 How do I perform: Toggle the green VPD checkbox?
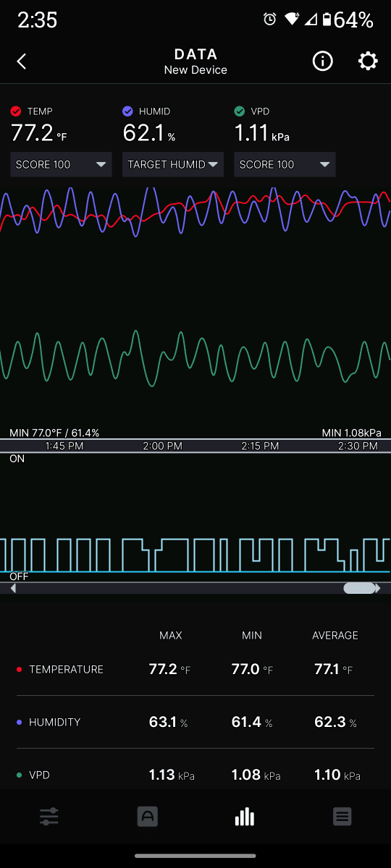(240, 111)
